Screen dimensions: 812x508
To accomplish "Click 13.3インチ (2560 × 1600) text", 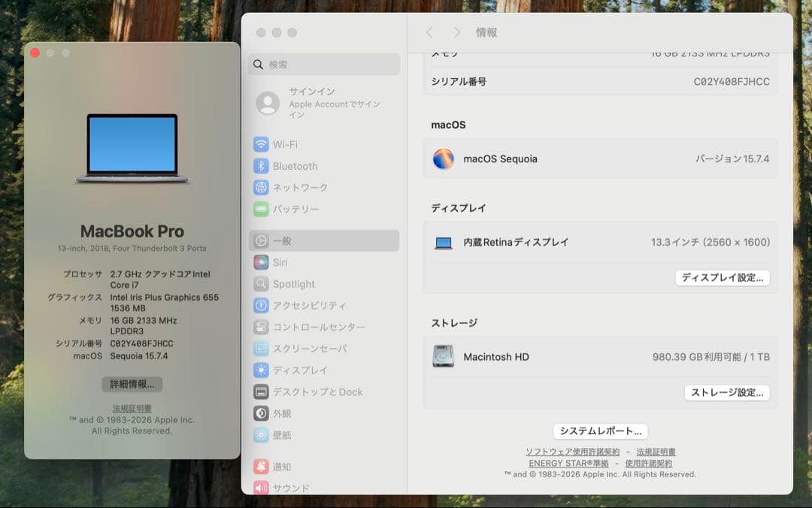I will (x=710, y=242).
